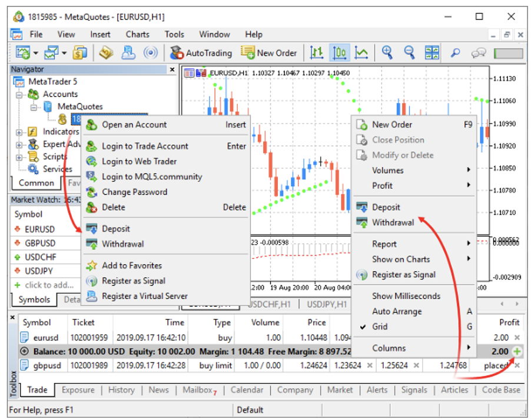
Task: Select Add to Favorites entry
Action: click(165, 266)
